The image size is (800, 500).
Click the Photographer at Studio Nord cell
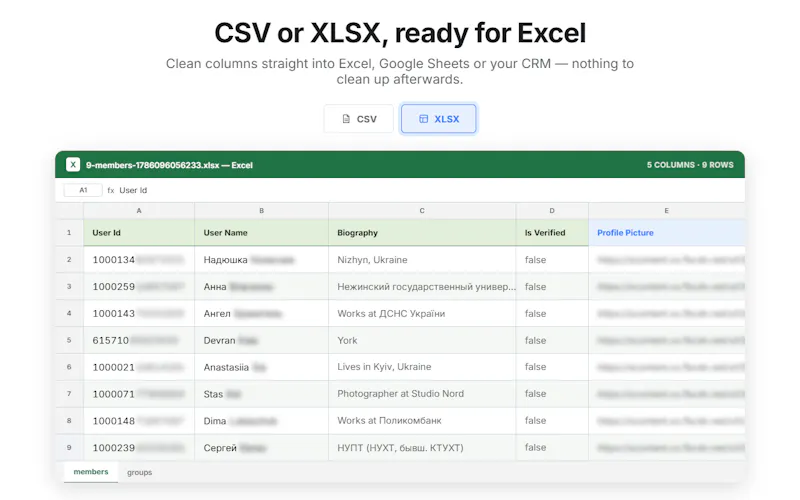(422, 394)
